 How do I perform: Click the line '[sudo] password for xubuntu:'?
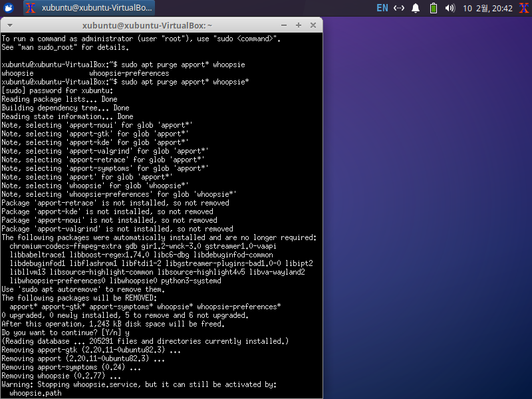coord(57,90)
